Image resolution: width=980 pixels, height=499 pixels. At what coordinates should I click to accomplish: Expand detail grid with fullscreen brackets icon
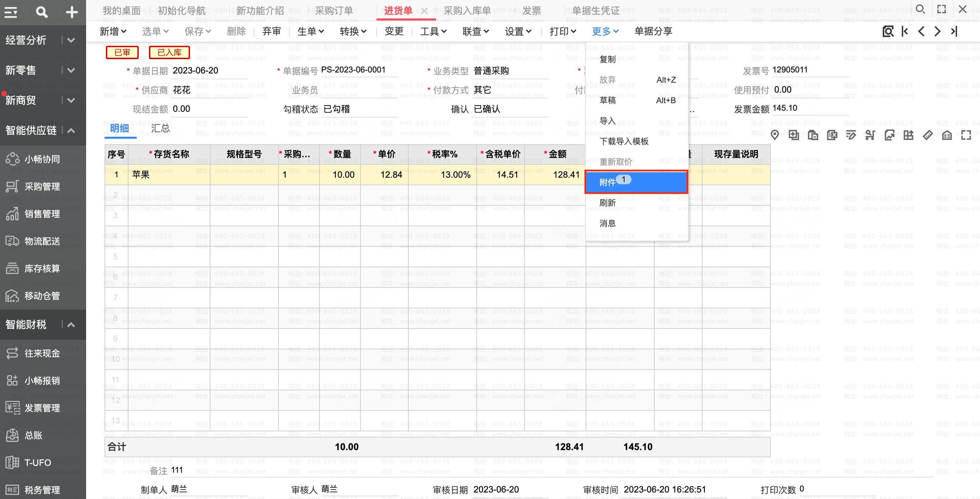pos(966,135)
